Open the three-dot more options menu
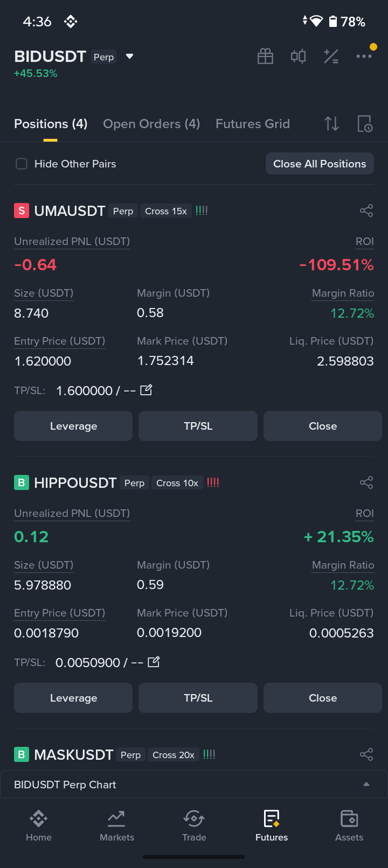Screen dimensions: 388x868 (364, 56)
